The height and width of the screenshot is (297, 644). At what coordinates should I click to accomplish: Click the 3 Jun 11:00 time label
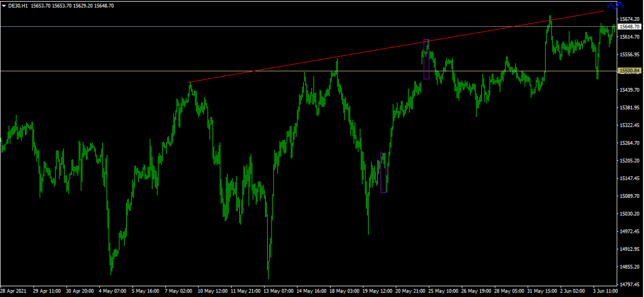pyautogui.click(x=605, y=292)
